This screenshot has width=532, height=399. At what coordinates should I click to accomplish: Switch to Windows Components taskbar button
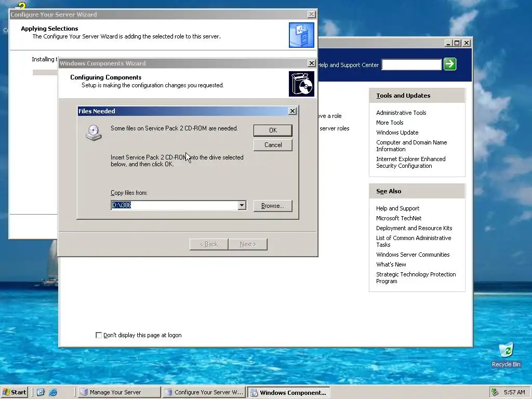288,392
